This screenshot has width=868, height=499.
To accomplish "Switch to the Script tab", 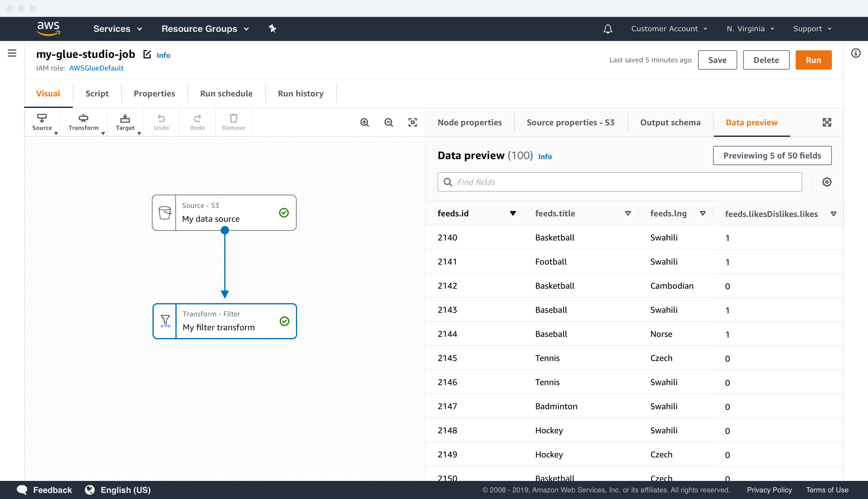I will point(97,93).
